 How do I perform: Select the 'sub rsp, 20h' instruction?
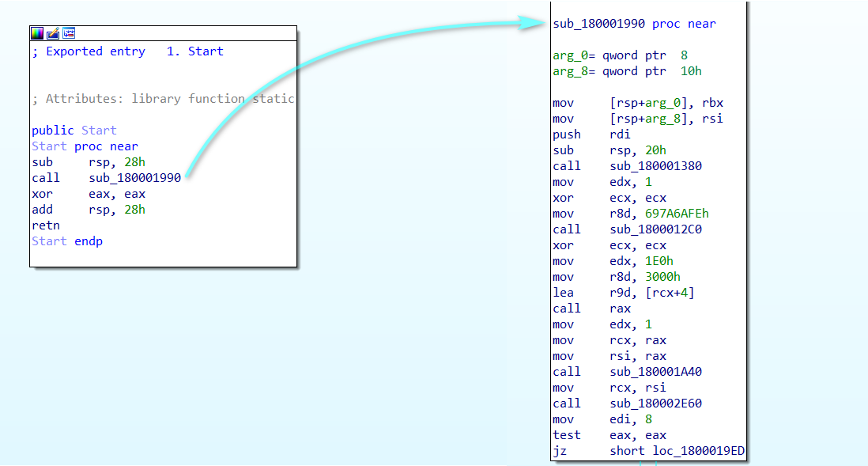point(609,150)
